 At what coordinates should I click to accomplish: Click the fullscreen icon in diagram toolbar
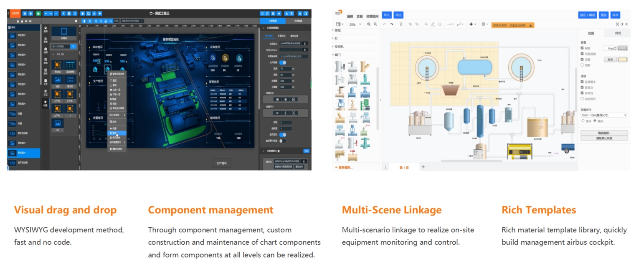pyautogui.click(x=617, y=25)
